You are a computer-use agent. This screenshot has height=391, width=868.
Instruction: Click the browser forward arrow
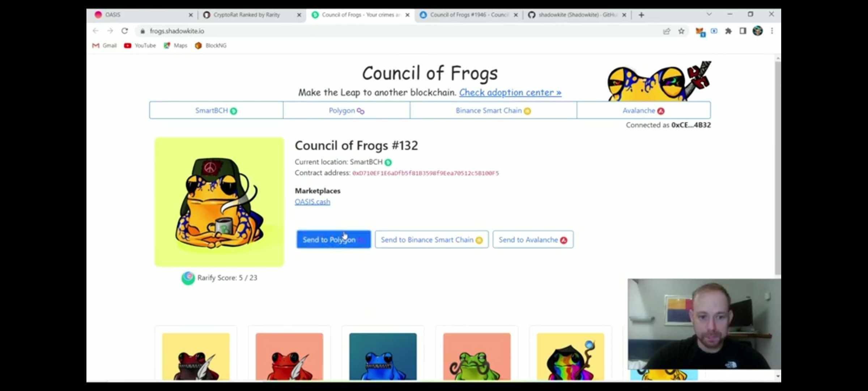click(110, 31)
